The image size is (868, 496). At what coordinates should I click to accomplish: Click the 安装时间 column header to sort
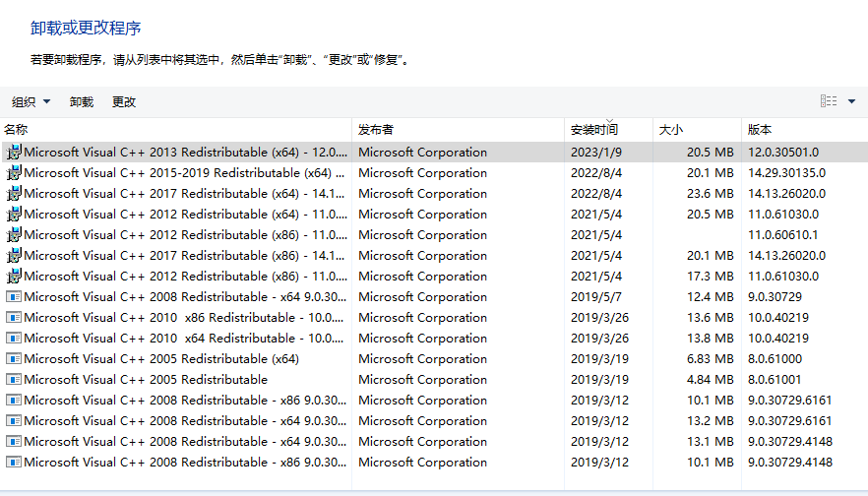click(609, 130)
